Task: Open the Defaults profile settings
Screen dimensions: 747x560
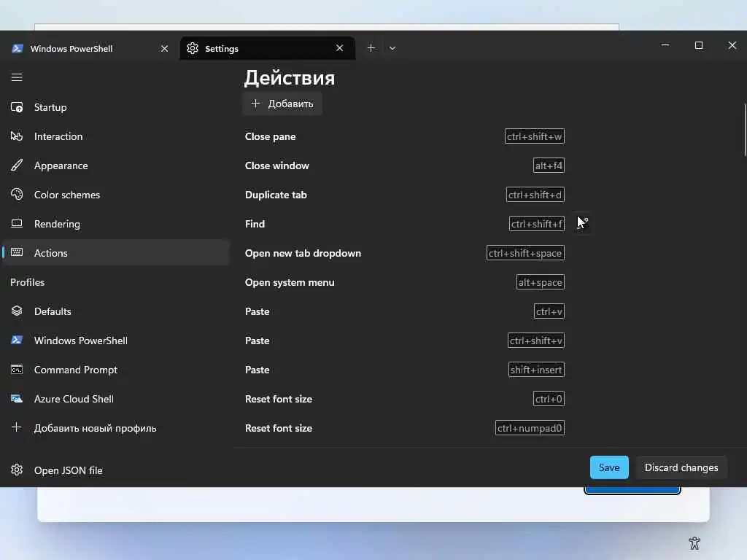Action: pyautogui.click(x=116, y=311)
